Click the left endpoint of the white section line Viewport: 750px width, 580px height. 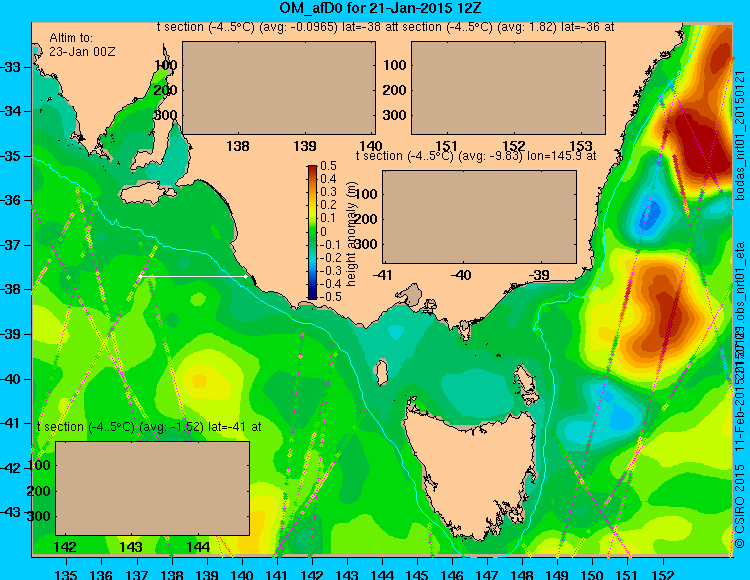[140, 276]
